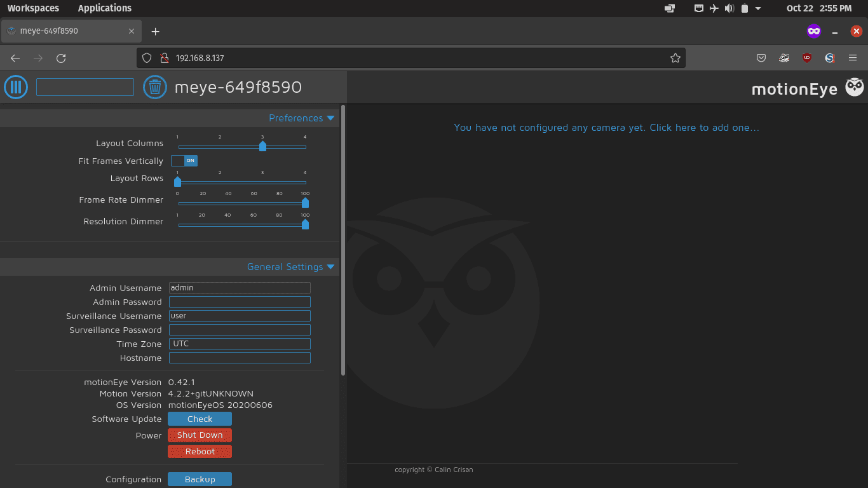Click the settings panel scrollbar

[344, 240]
